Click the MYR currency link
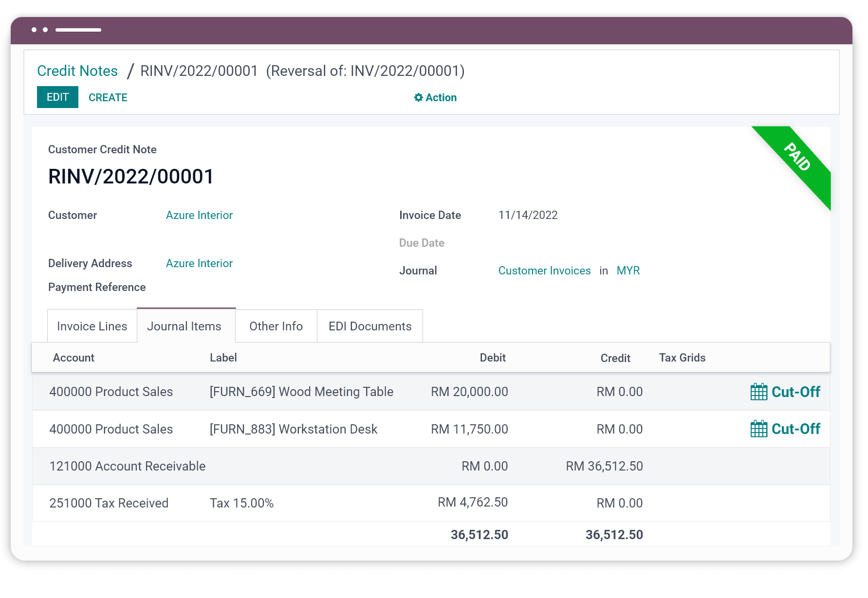 coord(628,271)
